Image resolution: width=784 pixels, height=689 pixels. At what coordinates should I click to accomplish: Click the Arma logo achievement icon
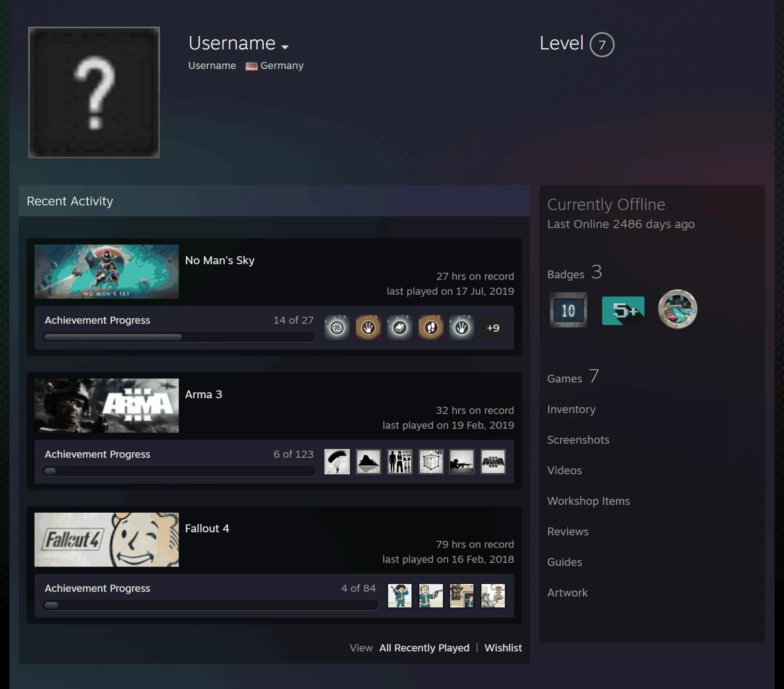click(493, 461)
